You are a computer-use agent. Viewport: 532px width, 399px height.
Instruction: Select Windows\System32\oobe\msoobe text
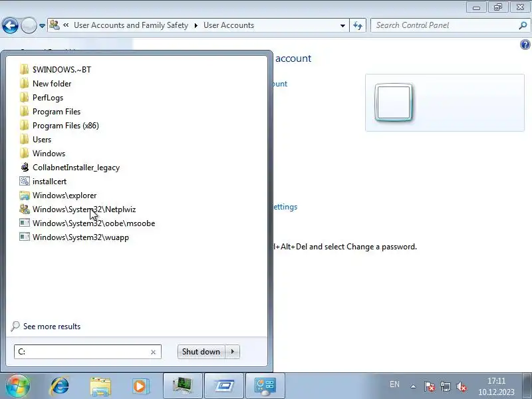[x=94, y=223]
